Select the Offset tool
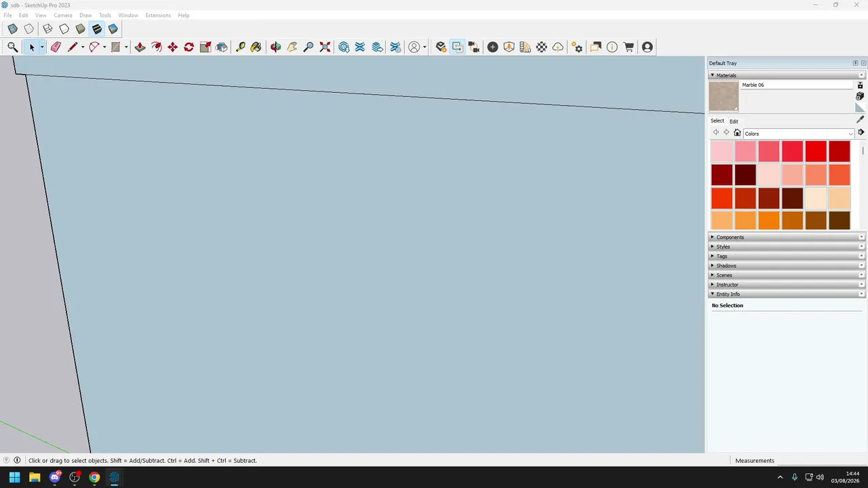Screen dimensions: 868x488 point(156,47)
